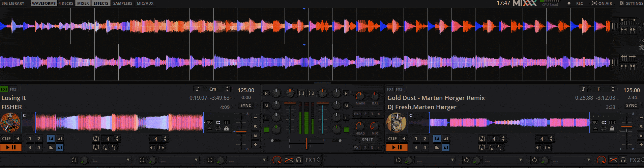This screenshot has height=168, width=644.
Task: Open the SETTINGS menu
Action: pyautogui.click(x=631, y=3)
